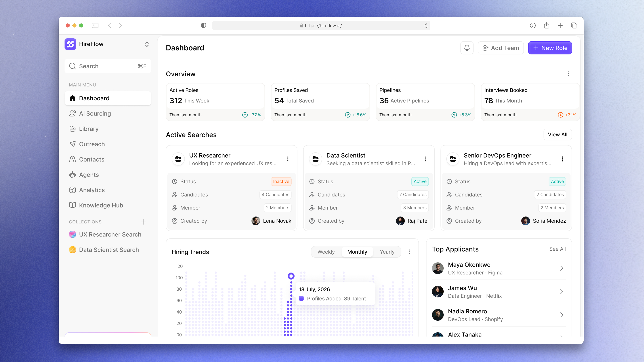
Task: Expand Nadia Romero applicant chevron
Action: [x=561, y=315]
